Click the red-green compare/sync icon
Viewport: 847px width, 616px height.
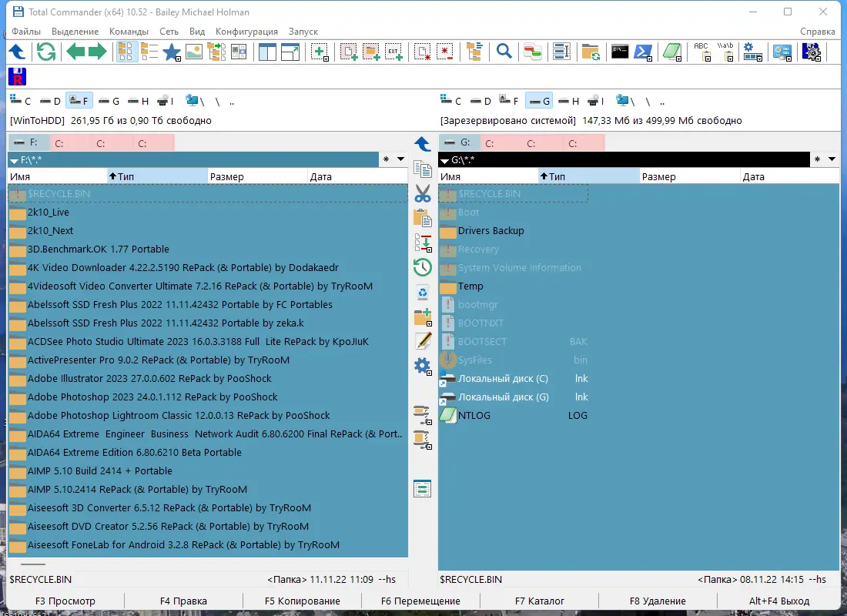click(x=533, y=52)
